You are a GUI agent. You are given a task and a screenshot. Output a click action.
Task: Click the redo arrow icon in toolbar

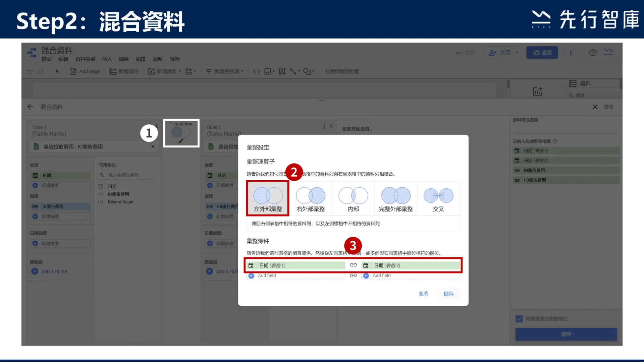[41, 71]
